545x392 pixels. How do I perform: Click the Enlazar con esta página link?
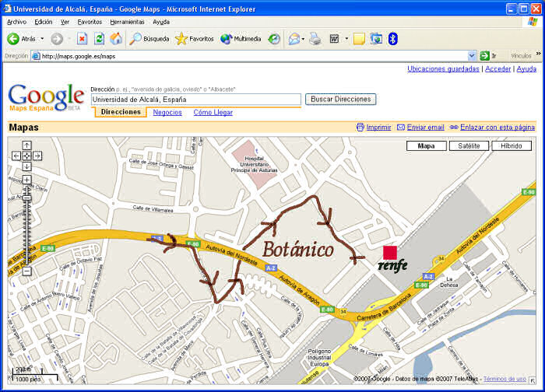click(498, 128)
